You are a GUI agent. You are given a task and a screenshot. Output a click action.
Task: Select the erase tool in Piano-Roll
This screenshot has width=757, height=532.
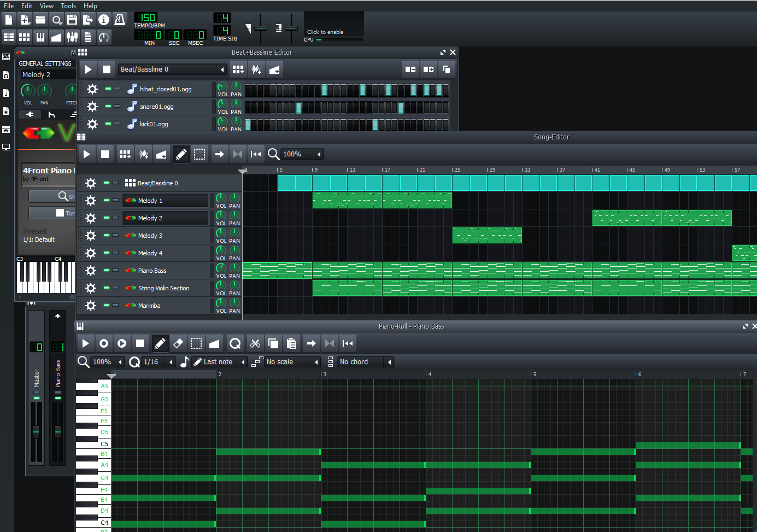tap(178, 343)
